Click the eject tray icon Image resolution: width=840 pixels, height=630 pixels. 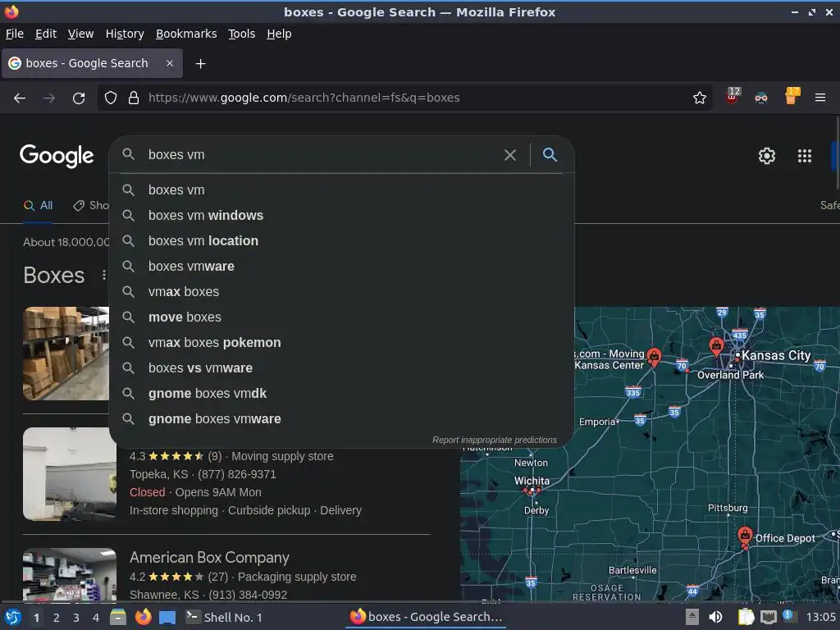pyautogui.click(x=692, y=617)
